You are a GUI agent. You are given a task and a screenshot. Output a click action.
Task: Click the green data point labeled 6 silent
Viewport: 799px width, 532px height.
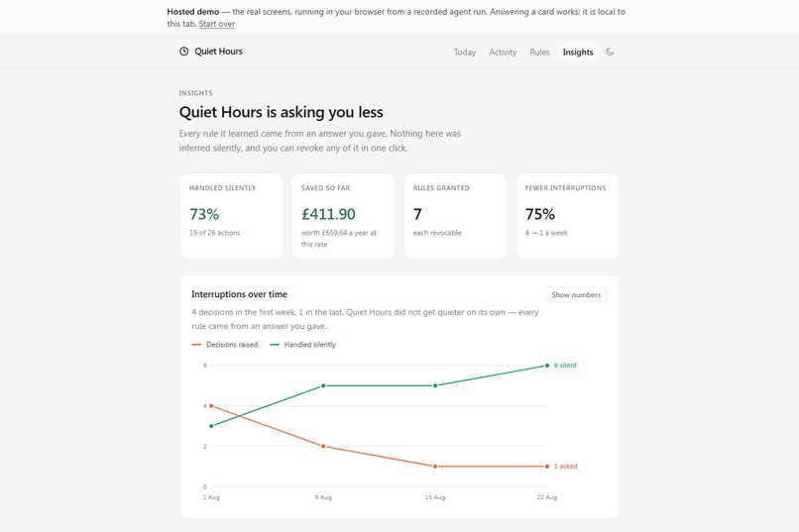547,366
